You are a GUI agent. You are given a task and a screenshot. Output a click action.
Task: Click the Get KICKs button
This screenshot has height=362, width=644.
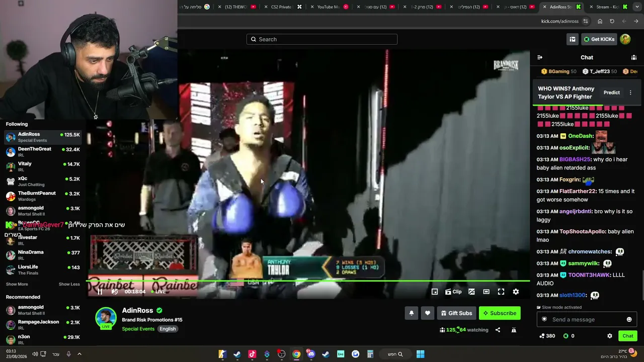click(599, 39)
